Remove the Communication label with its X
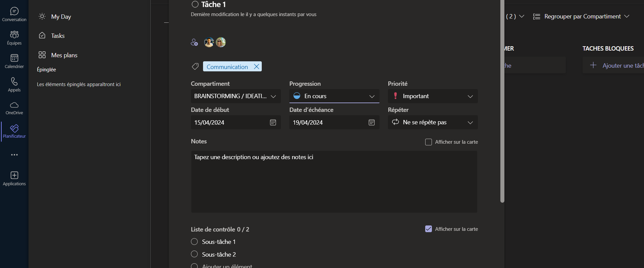 256,67
